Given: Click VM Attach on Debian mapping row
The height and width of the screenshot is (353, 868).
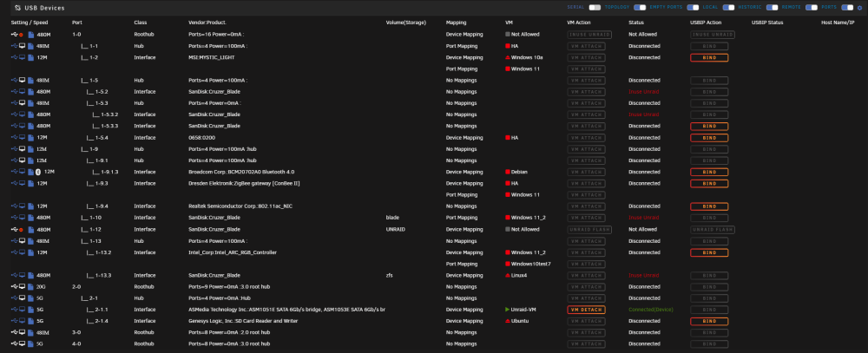Looking at the screenshot, I should pos(586,172).
